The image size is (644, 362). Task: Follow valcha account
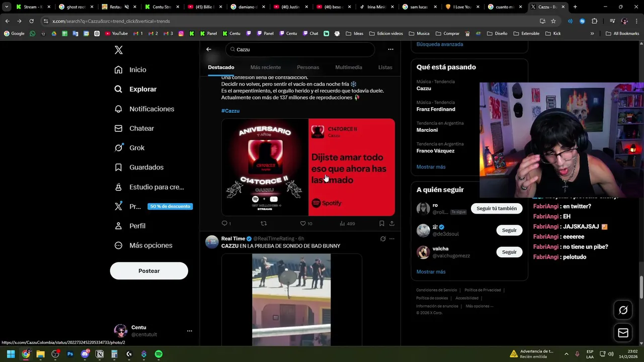509,252
